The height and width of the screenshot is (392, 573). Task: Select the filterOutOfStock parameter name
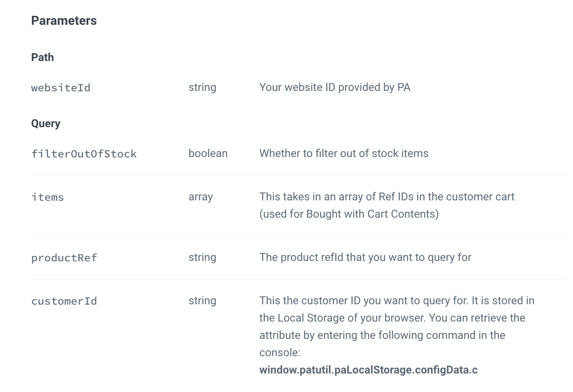click(x=84, y=154)
